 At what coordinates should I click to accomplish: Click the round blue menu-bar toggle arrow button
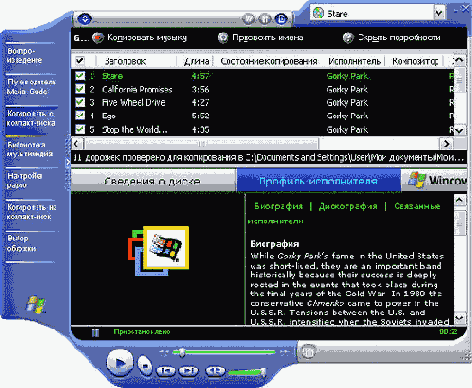pos(85,19)
